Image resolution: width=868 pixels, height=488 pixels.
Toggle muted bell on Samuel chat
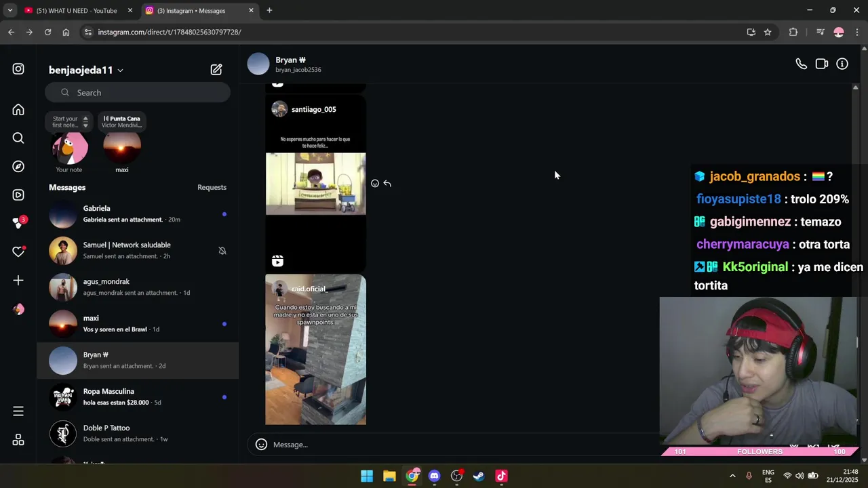coord(222,251)
